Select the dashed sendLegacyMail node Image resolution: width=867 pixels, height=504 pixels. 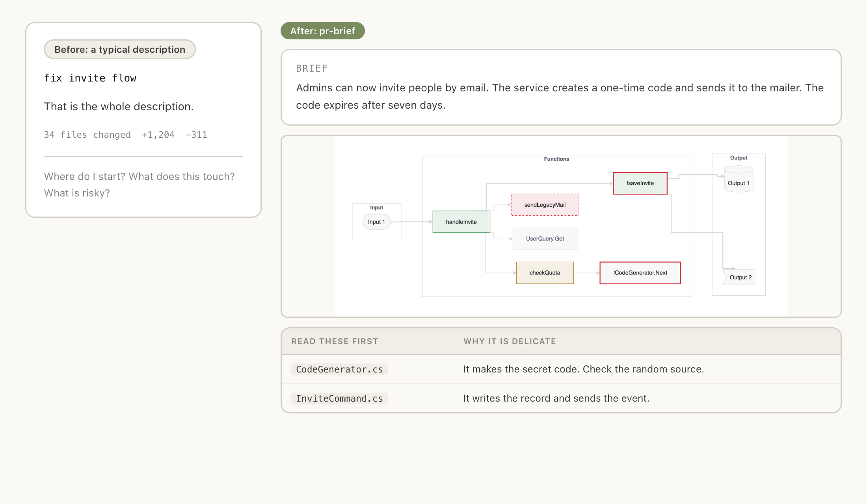(545, 205)
